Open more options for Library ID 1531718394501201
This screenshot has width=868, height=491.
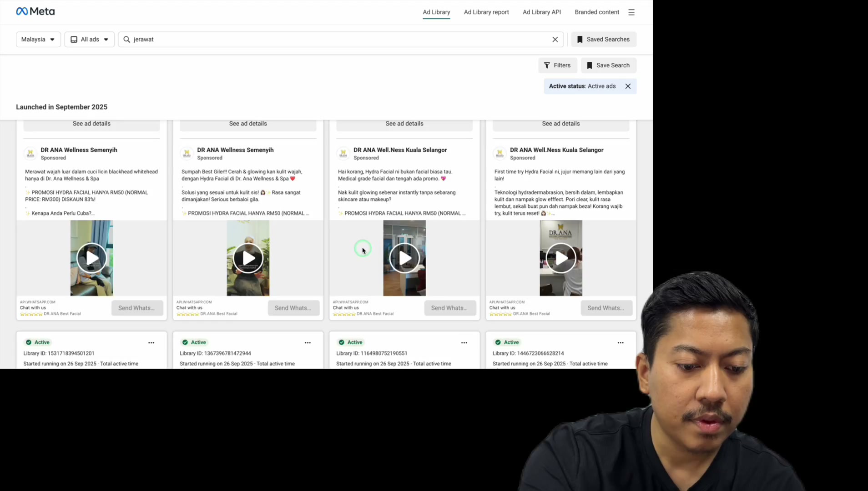(x=151, y=343)
